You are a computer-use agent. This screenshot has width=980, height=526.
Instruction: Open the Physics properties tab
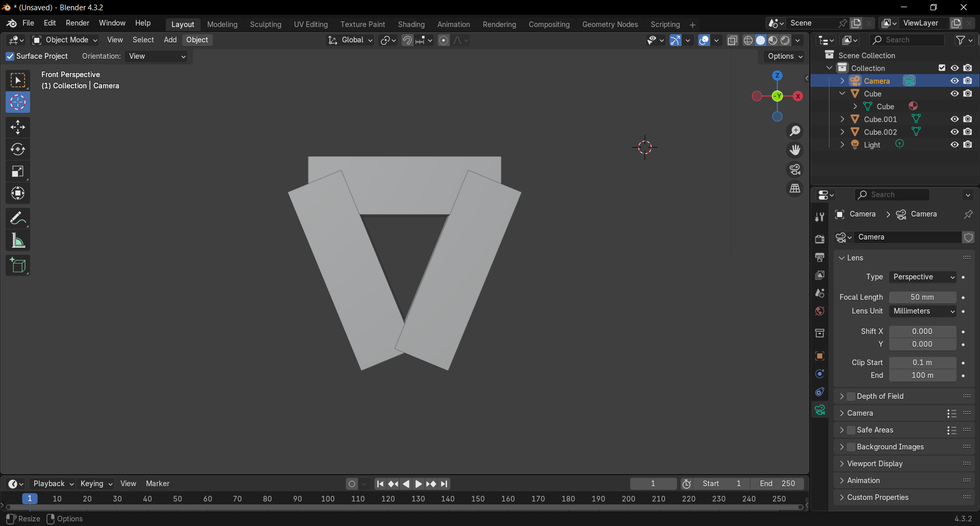click(820, 374)
